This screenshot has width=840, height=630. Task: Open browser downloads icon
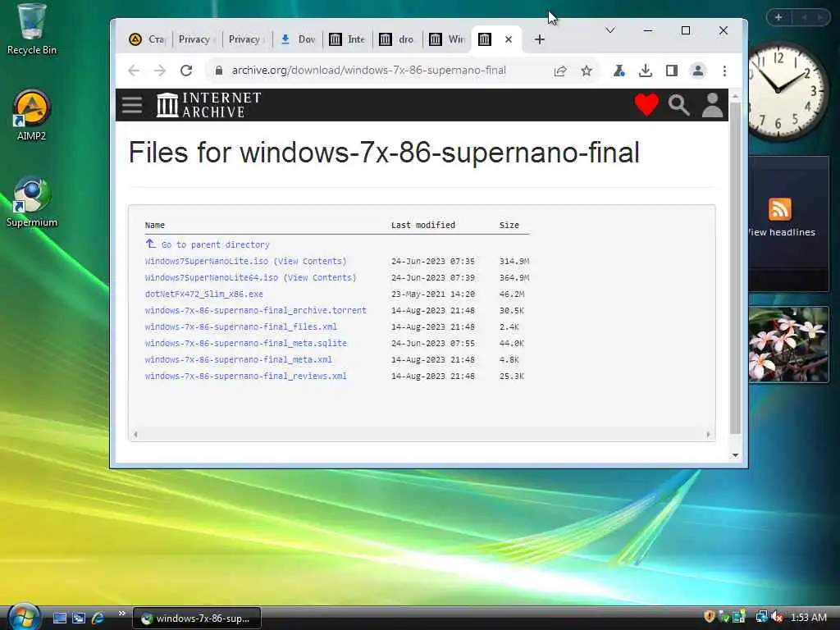[x=646, y=71]
